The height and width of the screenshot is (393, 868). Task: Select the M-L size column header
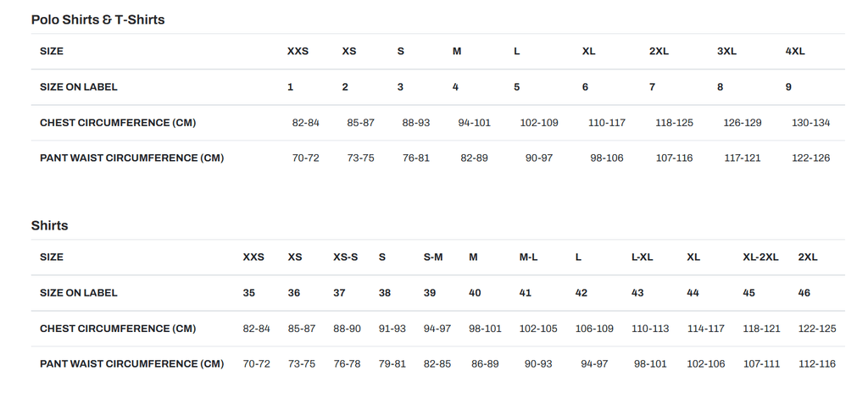coord(528,257)
